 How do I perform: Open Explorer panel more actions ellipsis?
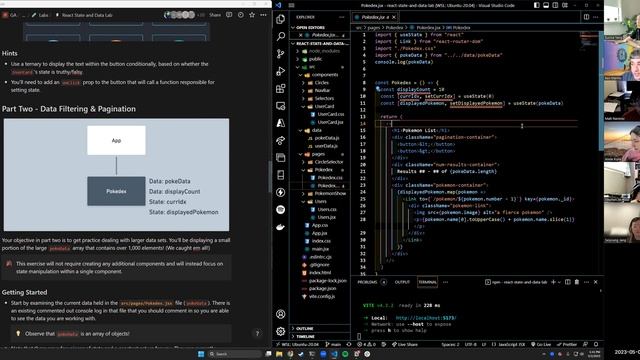(342, 17)
